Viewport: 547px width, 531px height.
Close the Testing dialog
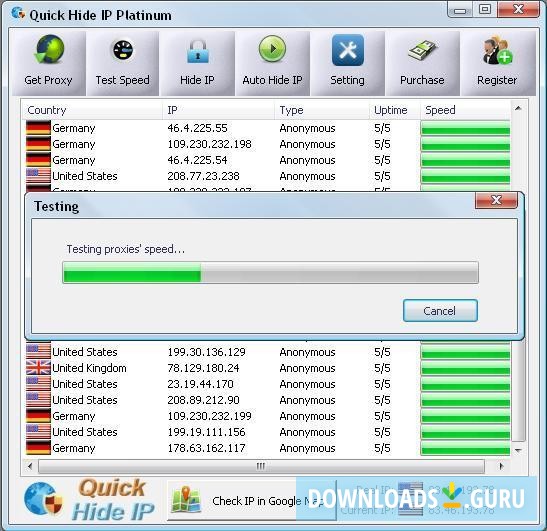[x=496, y=200]
